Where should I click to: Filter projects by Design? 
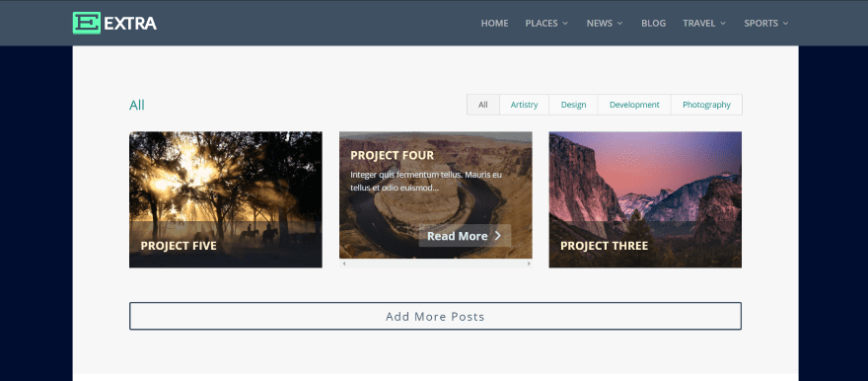pyautogui.click(x=573, y=105)
